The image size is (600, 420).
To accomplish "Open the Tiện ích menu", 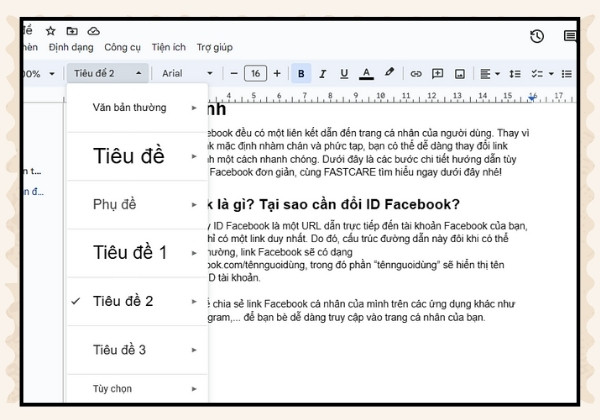I will [x=169, y=47].
